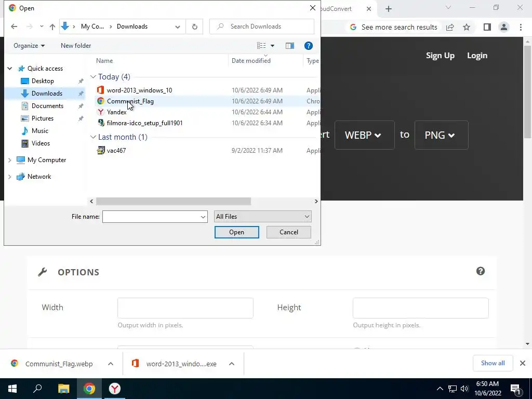532x399 pixels.
Task: Open Yandex browser from taskbar
Action: [115, 389]
